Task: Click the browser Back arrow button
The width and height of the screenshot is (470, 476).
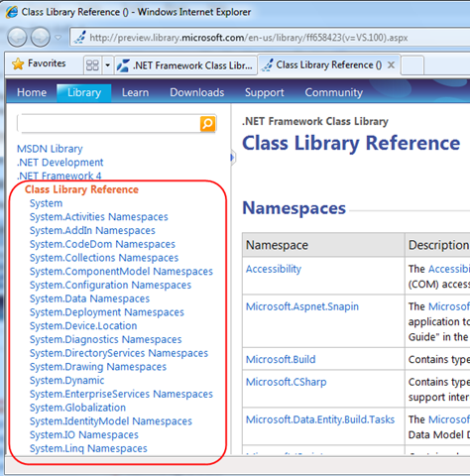Action: 17,37
